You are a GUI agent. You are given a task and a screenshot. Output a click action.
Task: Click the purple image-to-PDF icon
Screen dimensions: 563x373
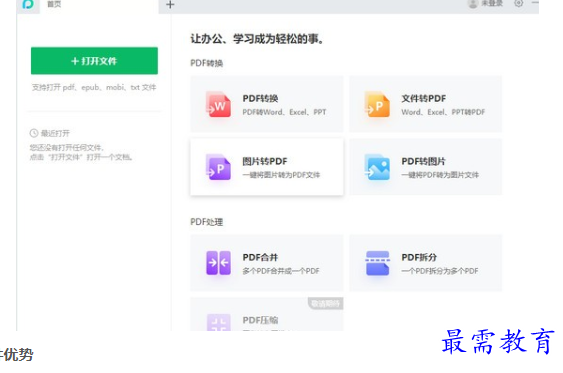click(218, 167)
